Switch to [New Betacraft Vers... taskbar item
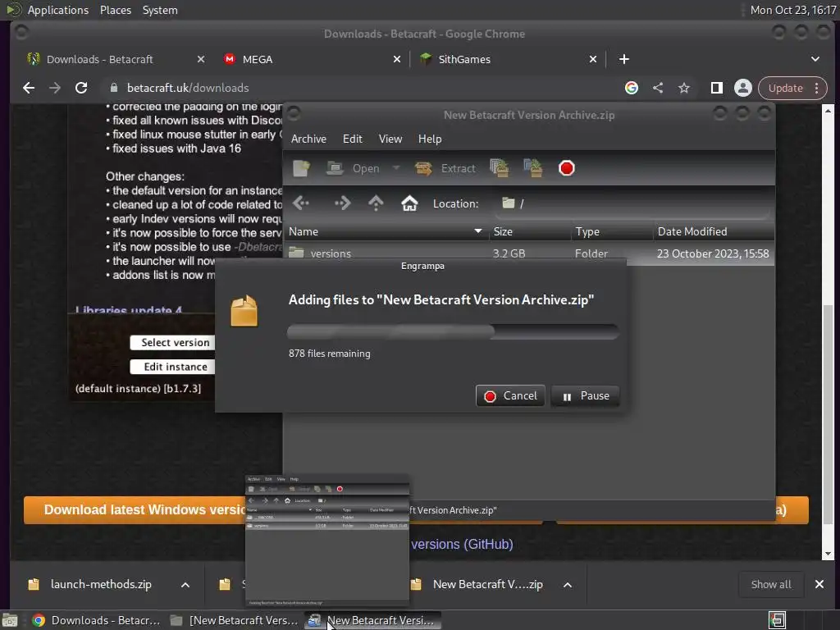Screen dimensions: 840x630 click(234, 620)
